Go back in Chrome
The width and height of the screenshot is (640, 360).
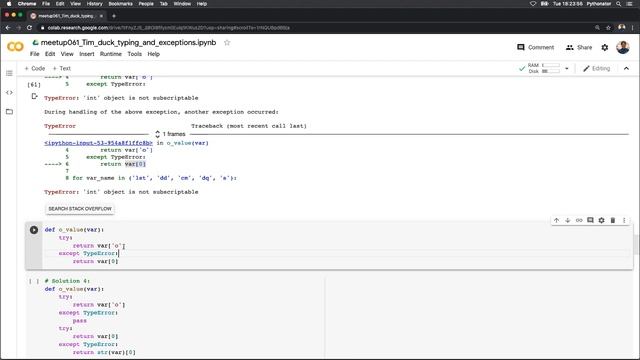tap(8, 28)
